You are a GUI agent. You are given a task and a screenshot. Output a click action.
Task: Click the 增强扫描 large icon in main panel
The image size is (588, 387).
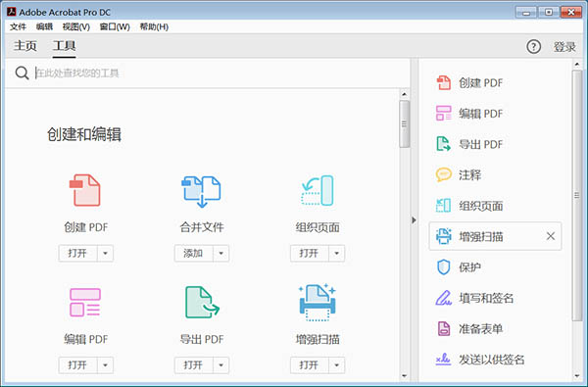[x=318, y=302]
